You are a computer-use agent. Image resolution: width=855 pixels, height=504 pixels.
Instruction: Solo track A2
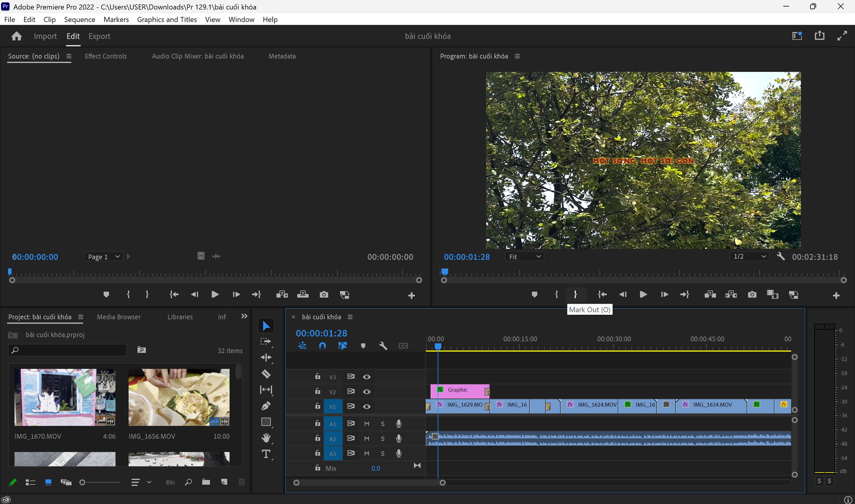point(383,439)
